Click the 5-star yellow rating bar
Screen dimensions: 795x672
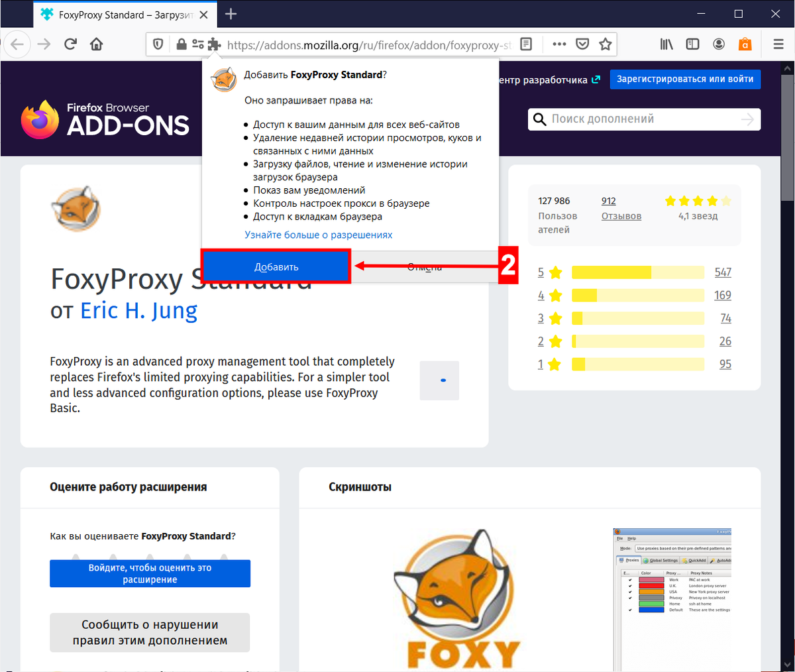[x=638, y=272]
